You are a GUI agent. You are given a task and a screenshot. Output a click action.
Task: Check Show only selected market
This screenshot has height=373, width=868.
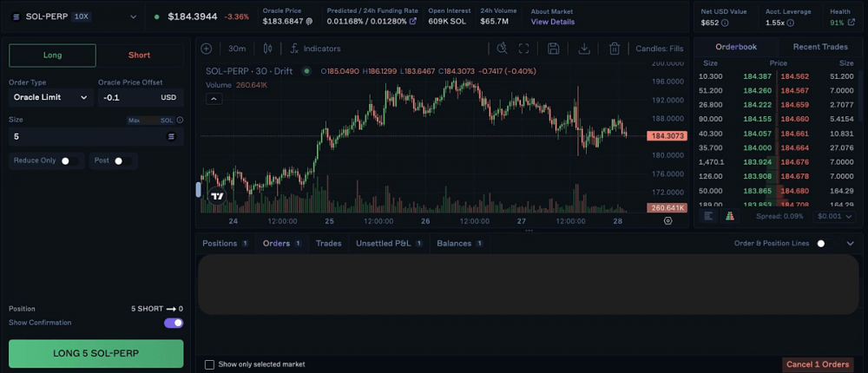click(x=209, y=364)
